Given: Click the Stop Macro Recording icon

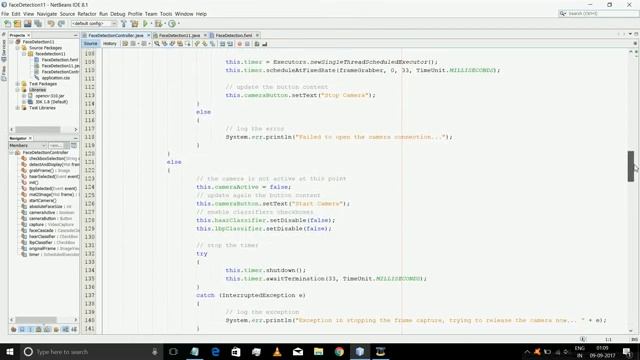Looking at the screenshot, I should 247,44.
